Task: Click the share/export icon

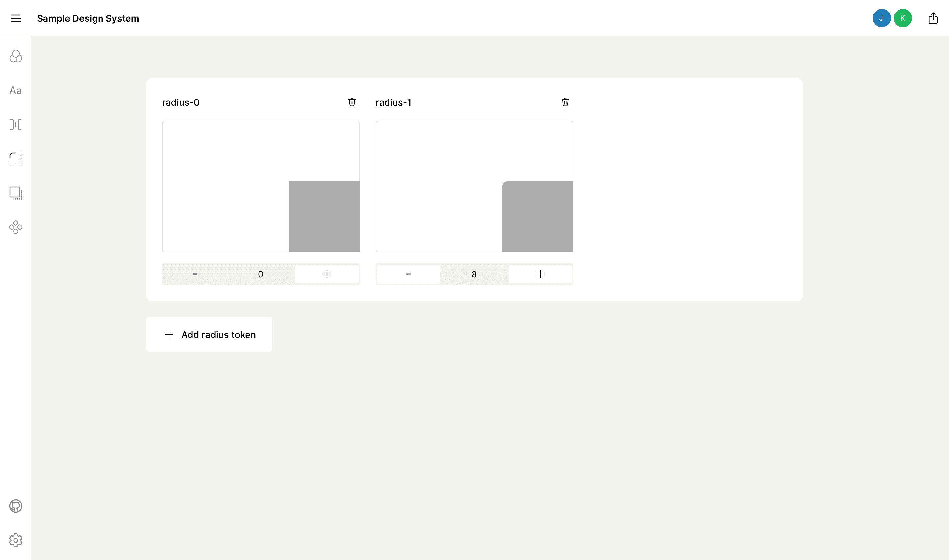Action: pos(933,18)
